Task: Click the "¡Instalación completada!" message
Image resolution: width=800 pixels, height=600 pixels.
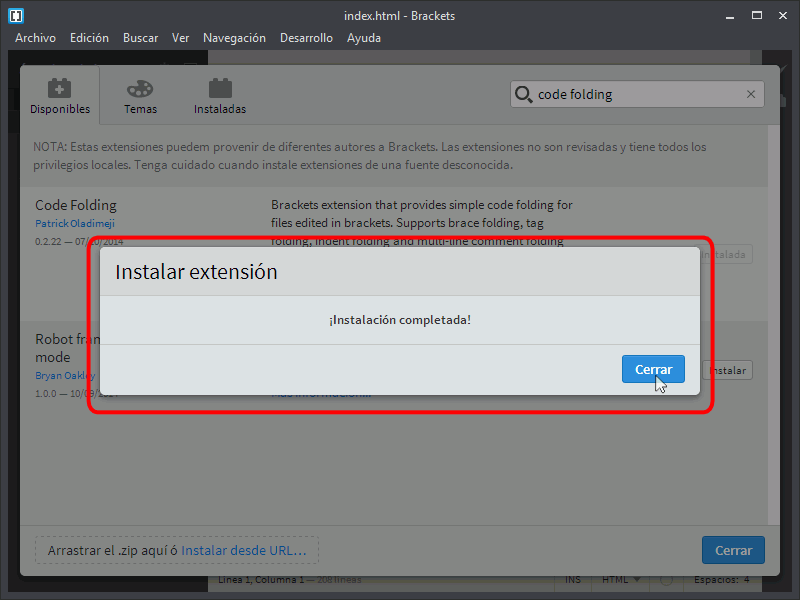Action: click(400, 320)
